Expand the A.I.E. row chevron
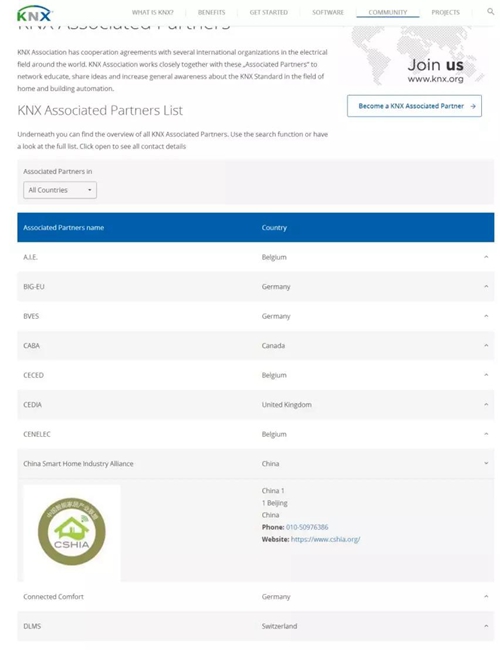Image resolution: width=500 pixels, height=650 pixels. pos(486,257)
